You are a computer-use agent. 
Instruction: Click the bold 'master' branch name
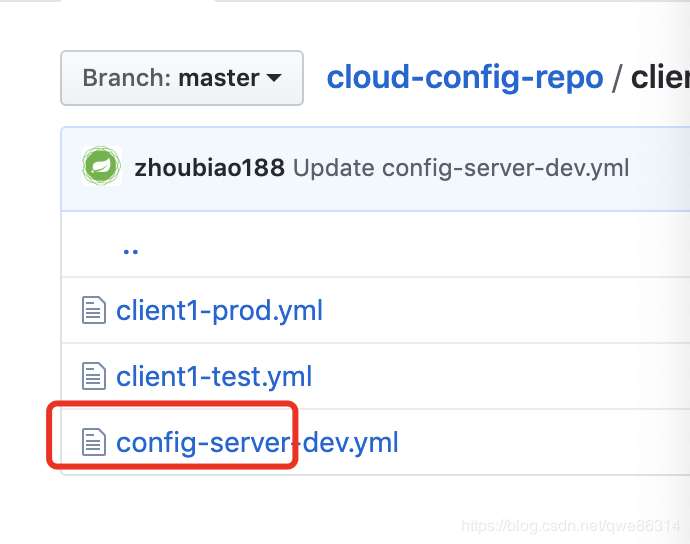(x=219, y=78)
